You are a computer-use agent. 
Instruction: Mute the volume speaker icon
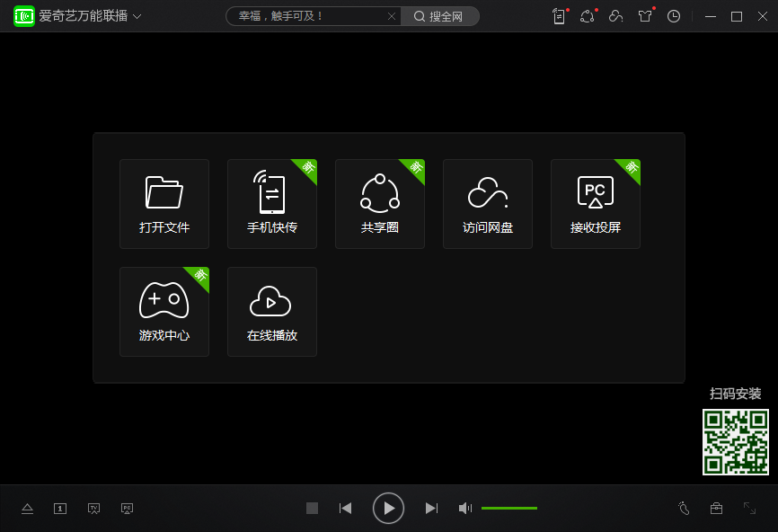point(464,509)
